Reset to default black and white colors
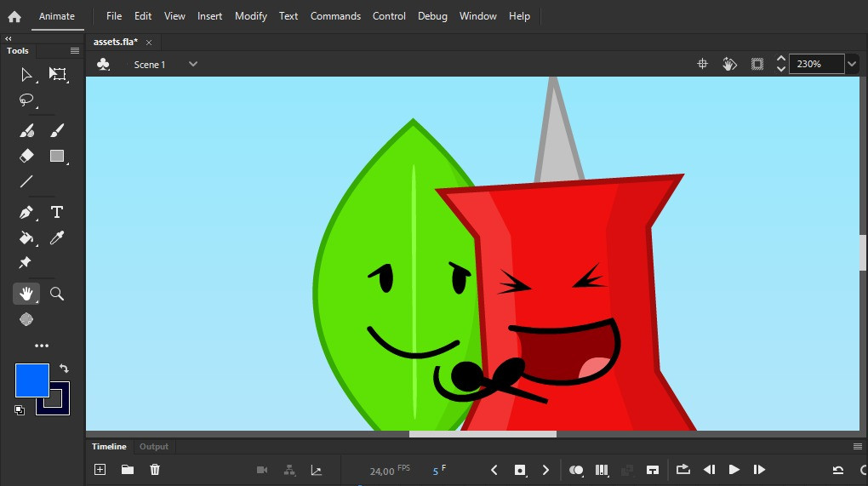868x486 pixels. point(20,410)
